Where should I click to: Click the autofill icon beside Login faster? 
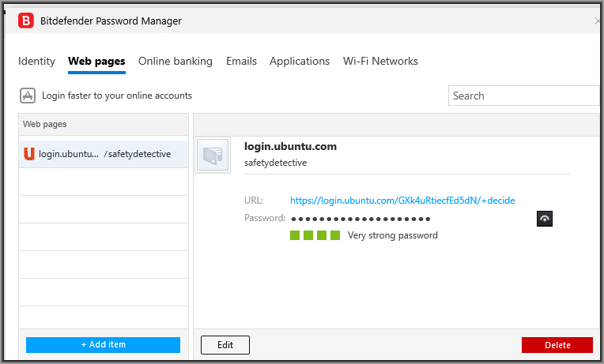tap(28, 96)
